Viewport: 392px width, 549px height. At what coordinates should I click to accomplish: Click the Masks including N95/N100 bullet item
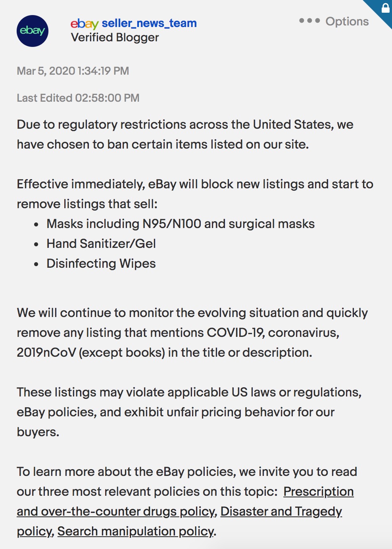(181, 224)
